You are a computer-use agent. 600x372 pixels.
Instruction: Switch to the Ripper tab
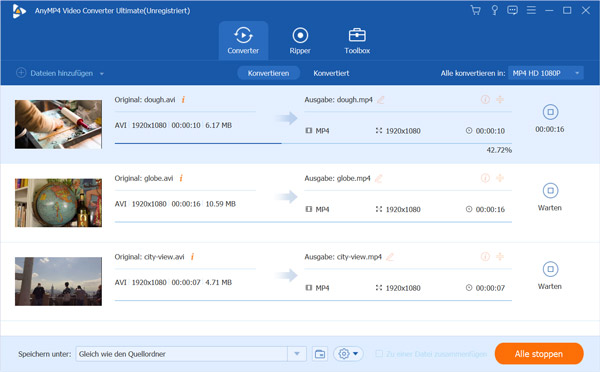click(x=300, y=41)
